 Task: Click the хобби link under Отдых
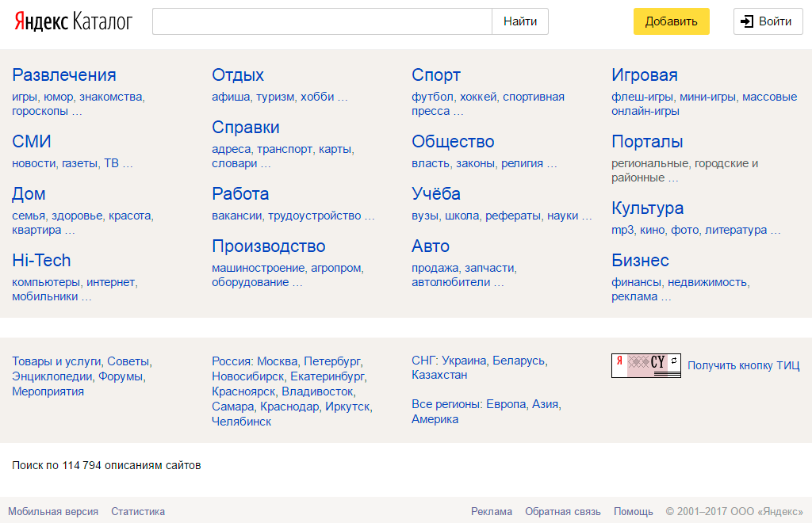[317, 97]
